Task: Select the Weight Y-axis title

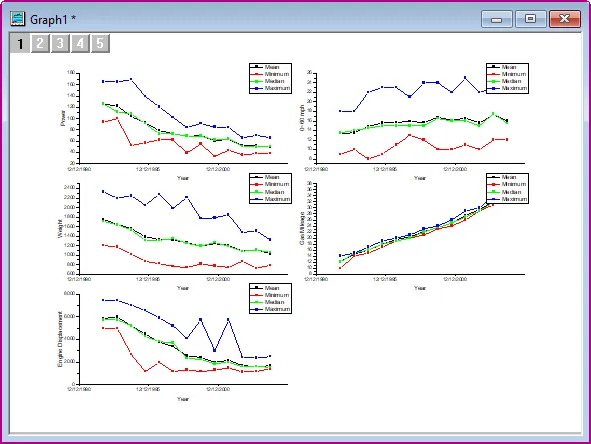Action: click(x=60, y=229)
